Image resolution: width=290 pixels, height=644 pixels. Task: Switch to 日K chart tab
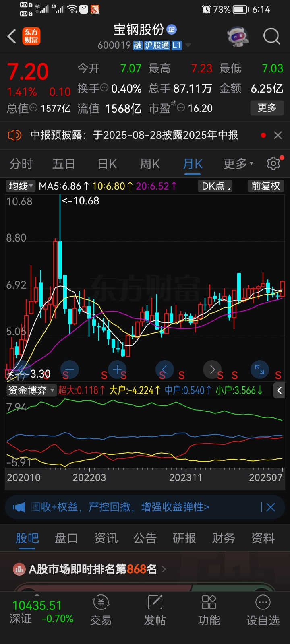107,164
